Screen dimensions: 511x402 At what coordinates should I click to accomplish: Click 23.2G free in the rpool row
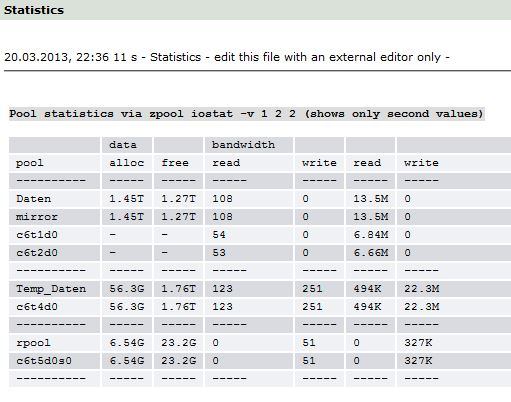point(179,343)
